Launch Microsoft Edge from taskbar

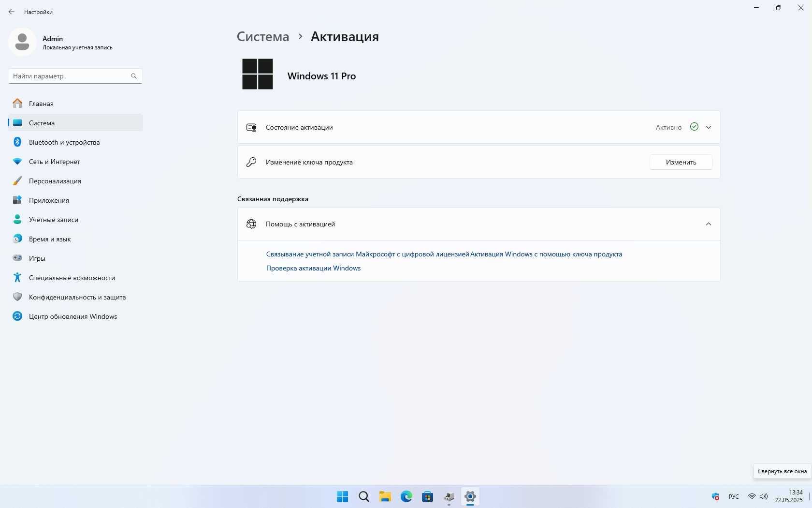pos(406,496)
